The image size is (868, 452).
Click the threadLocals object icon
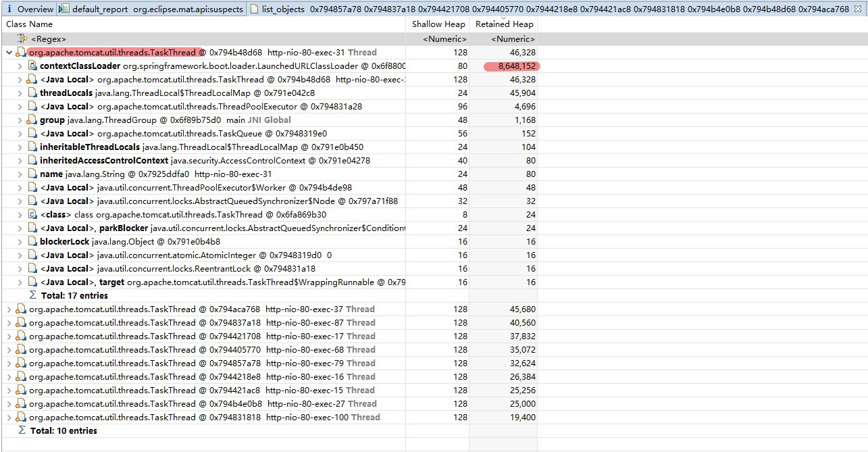tap(32, 93)
